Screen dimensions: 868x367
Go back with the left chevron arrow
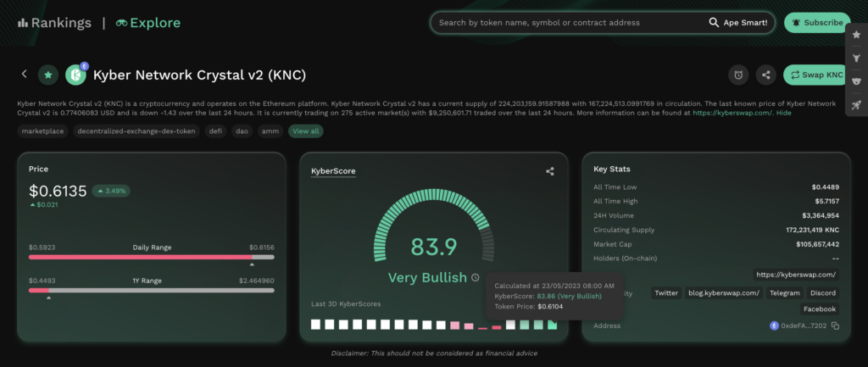24,75
